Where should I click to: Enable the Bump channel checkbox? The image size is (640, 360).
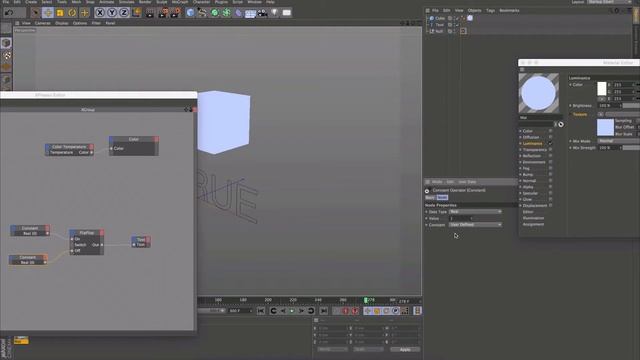pos(550,174)
